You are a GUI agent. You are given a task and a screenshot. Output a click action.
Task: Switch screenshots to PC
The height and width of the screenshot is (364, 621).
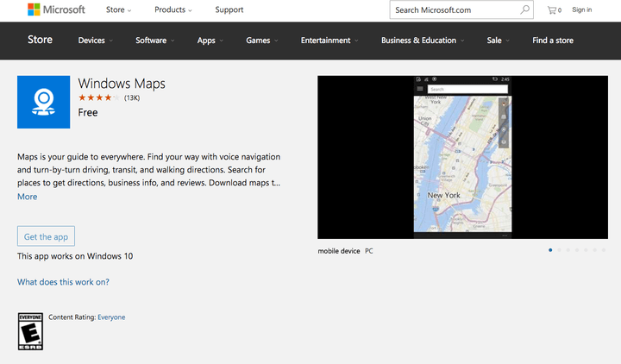(369, 251)
